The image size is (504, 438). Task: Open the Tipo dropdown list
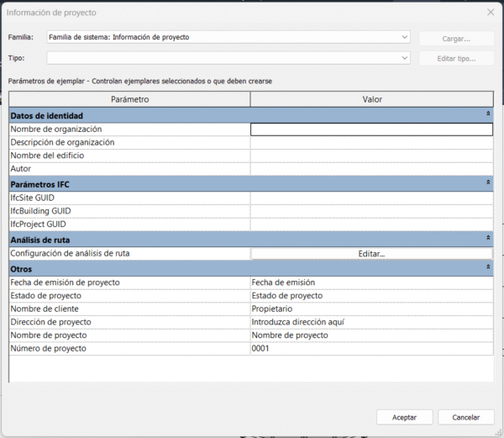[404, 58]
